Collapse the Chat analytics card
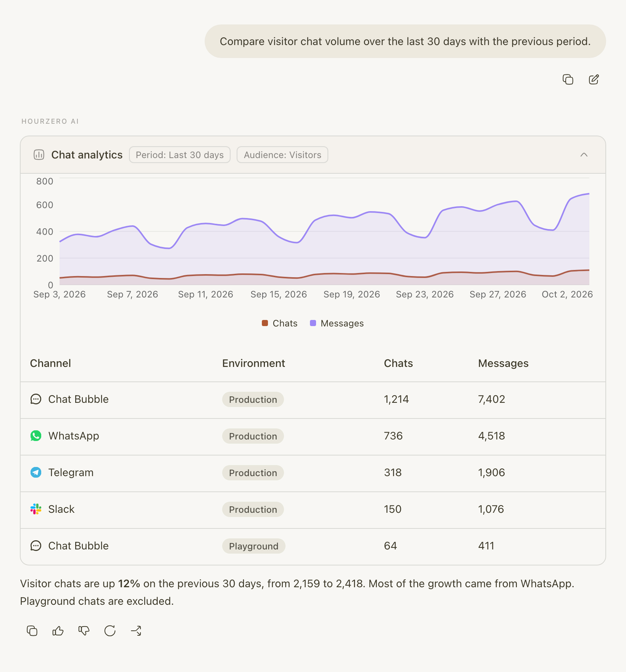The height and width of the screenshot is (672, 626). coord(584,155)
